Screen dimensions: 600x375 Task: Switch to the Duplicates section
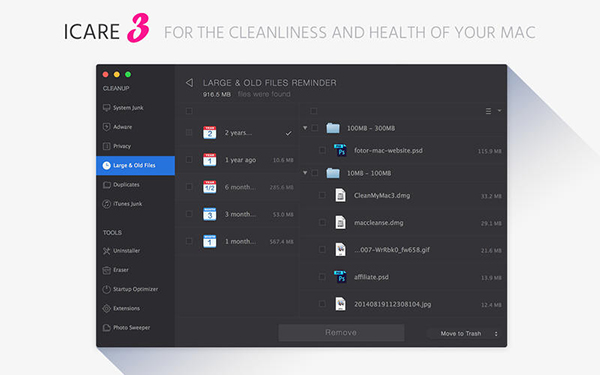click(x=121, y=185)
